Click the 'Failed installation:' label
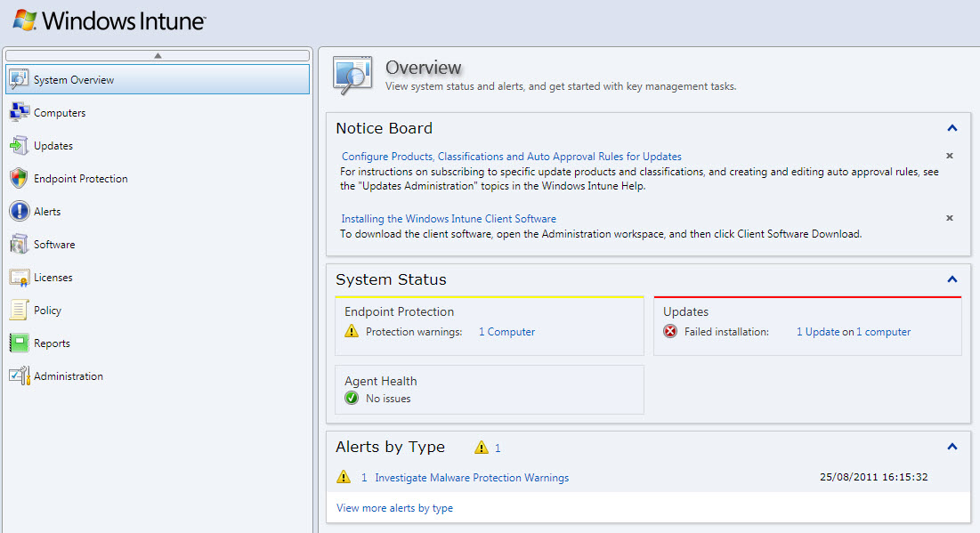 (x=726, y=332)
